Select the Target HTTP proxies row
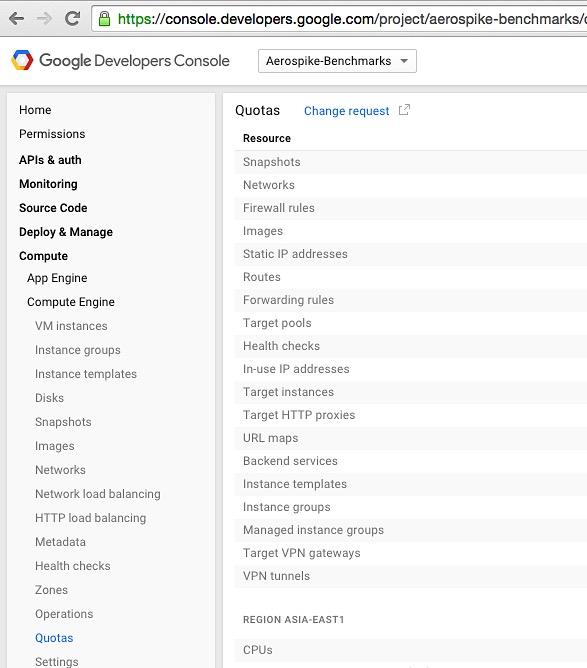 tap(411, 415)
